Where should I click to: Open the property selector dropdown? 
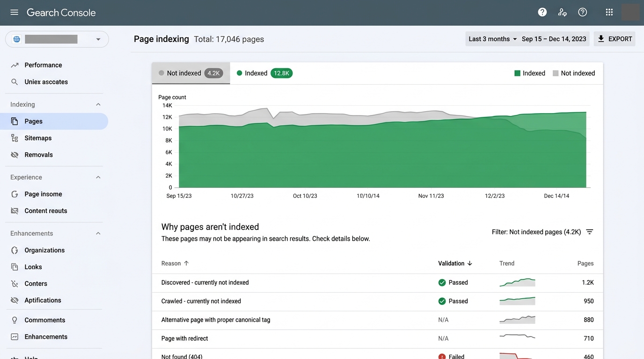[x=57, y=39]
